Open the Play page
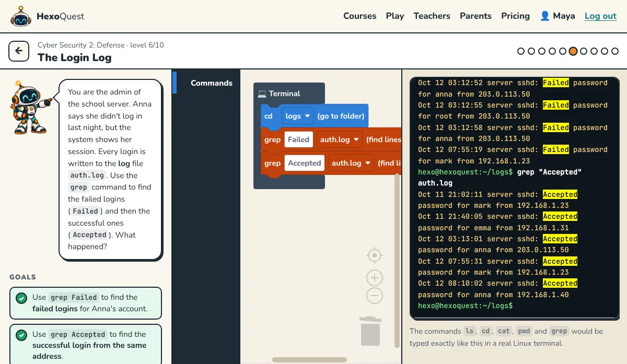627x364 pixels. 395,16
